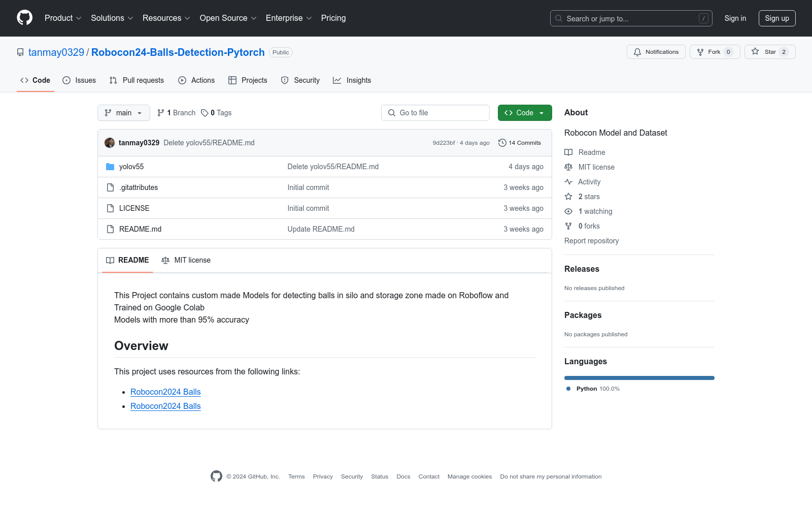Open the Insights tab
812x508 pixels.
click(x=352, y=80)
